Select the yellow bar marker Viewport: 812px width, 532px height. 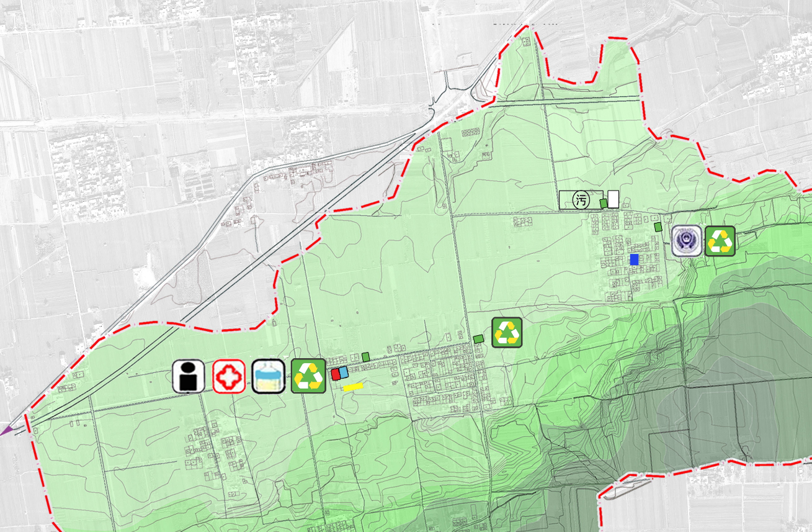point(353,387)
